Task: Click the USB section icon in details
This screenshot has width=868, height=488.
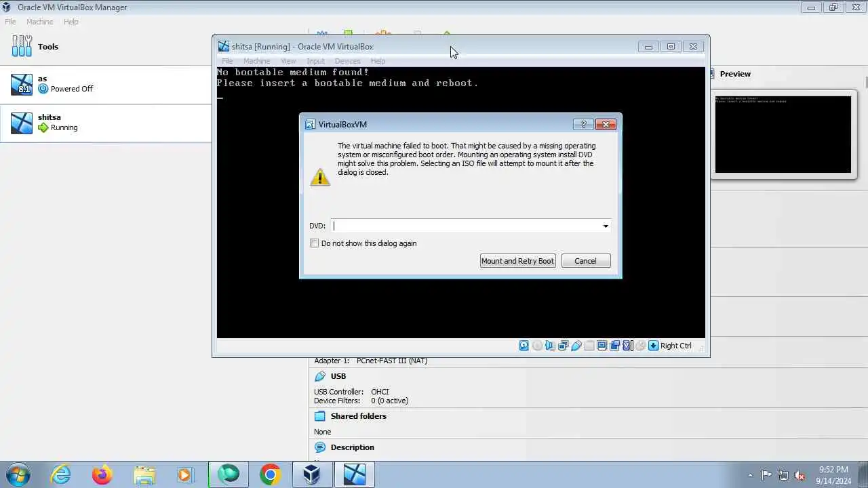Action: pos(320,376)
